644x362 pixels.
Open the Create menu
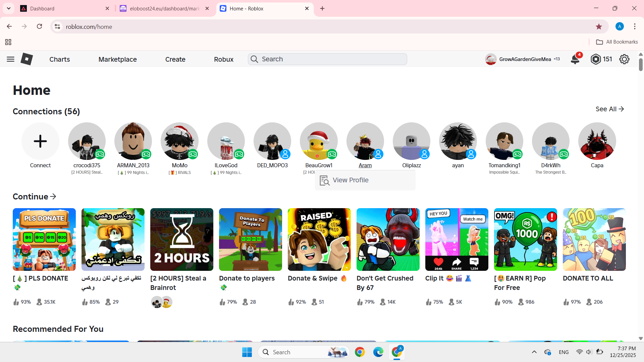[x=175, y=59]
